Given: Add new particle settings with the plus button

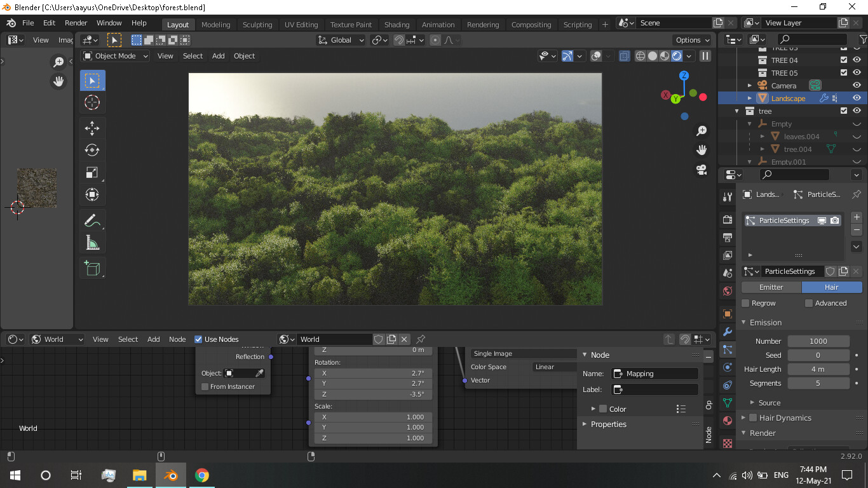Looking at the screenshot, I should tap(857, 217).
